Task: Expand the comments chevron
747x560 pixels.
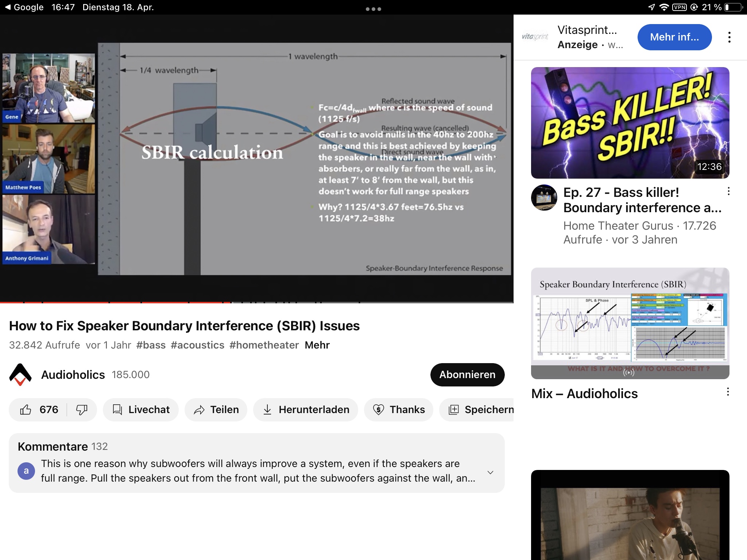Action: (x=491, y=472)
